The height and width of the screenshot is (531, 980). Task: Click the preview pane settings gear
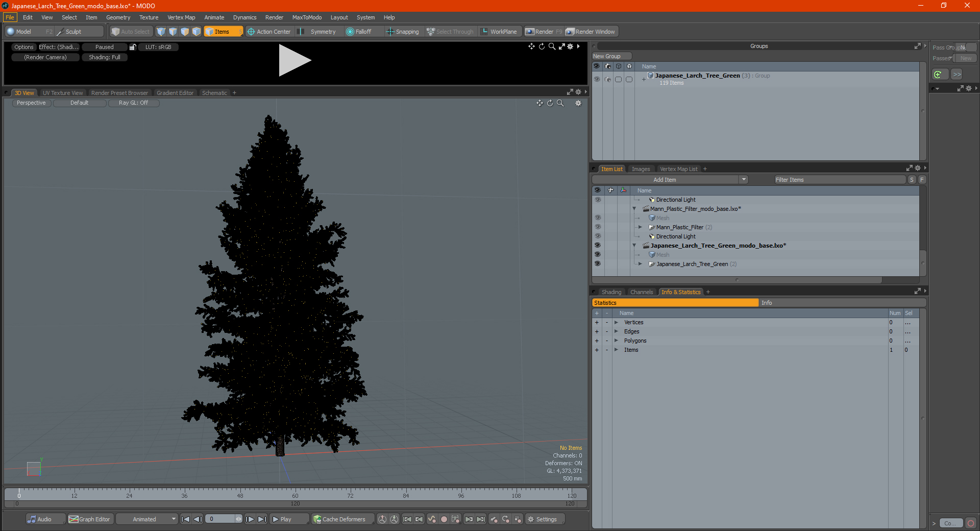click(x=571, y=46)
